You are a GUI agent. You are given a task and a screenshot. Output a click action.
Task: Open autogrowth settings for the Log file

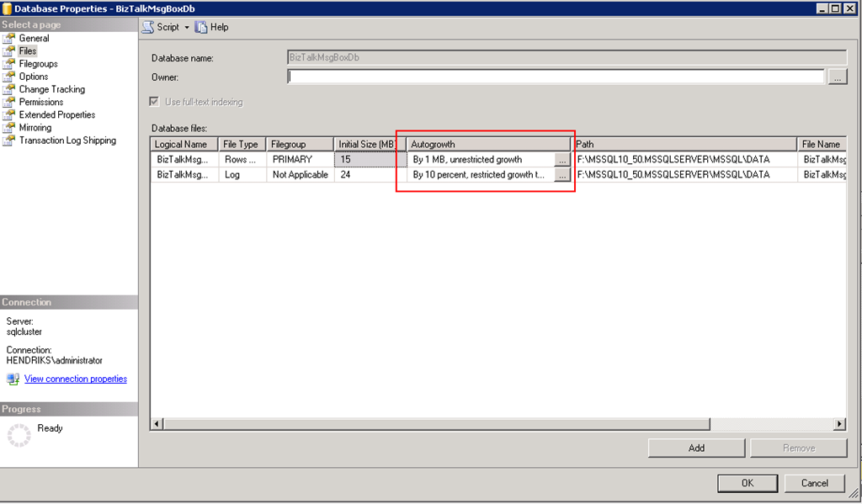(x=561, y=175)
